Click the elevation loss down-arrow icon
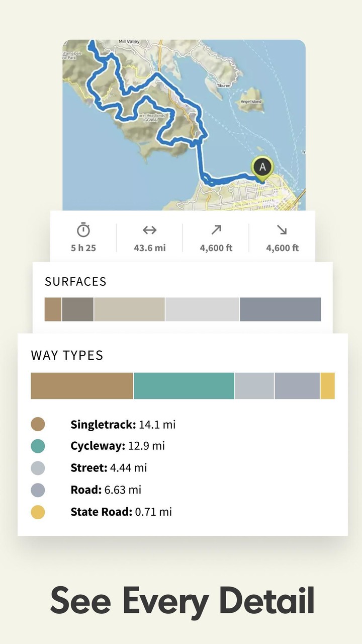The image size is (362, 644). tap(282, 230)
